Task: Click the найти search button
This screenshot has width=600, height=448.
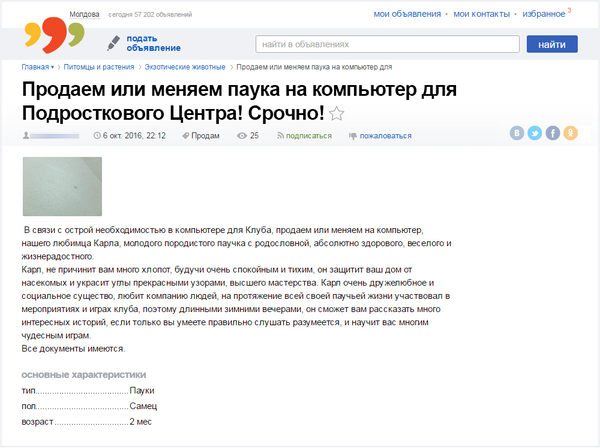Action: [x=551, y=45]
